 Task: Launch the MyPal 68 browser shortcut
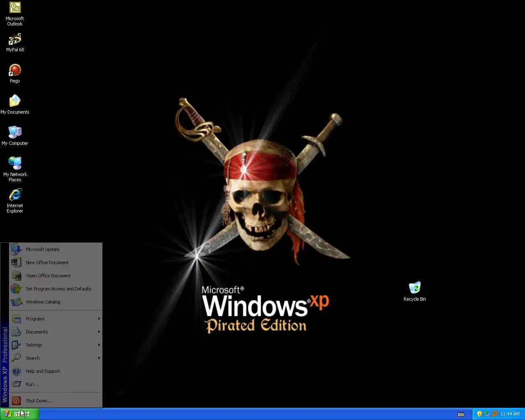(x=15, y=43)
